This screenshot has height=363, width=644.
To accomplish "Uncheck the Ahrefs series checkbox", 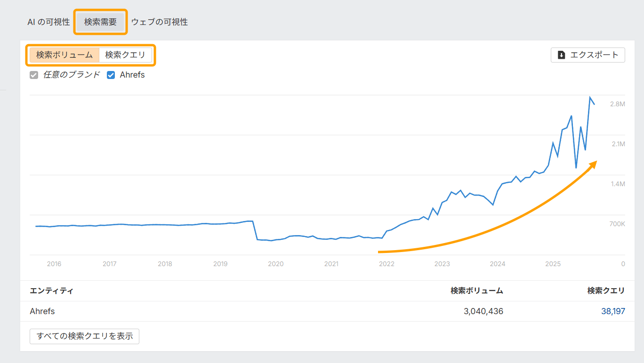I will click(x=111, y=75).
